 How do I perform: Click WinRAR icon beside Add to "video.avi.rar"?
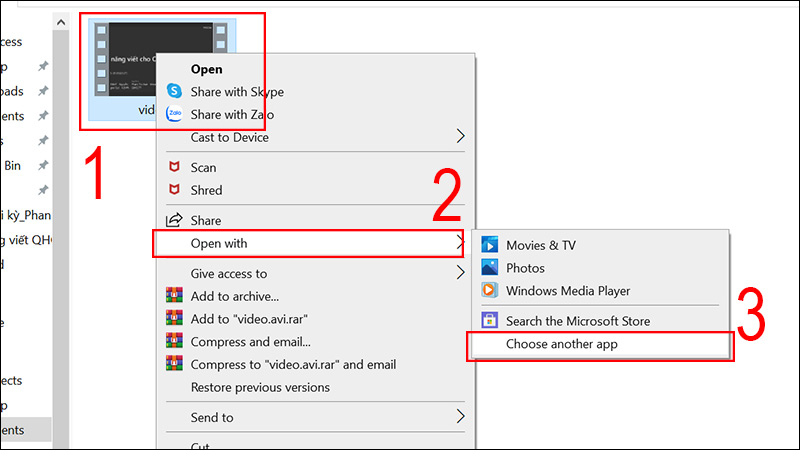click(x=174, y=318)
